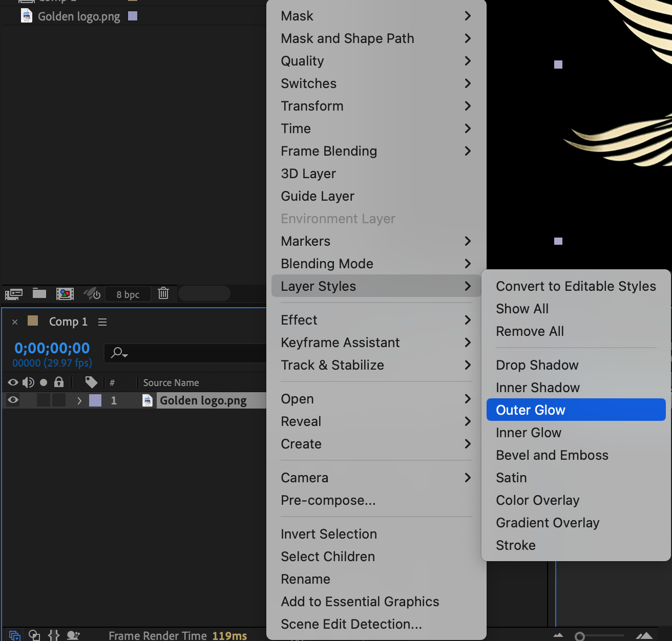Delete selected project items with trash icon

(x=163, y=293)
